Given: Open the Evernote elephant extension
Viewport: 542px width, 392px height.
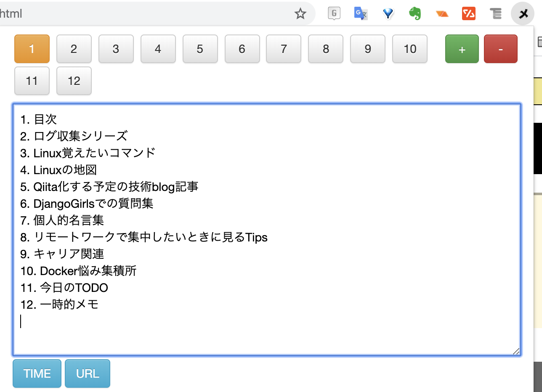Looking at the screenshot, I should tap(415, 14).
